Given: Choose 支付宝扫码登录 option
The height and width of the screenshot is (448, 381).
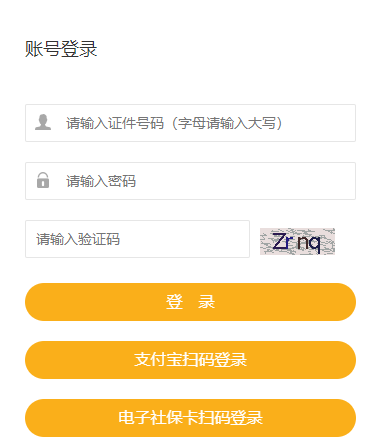Looking at the screenshot, I should tap(190, 360).
